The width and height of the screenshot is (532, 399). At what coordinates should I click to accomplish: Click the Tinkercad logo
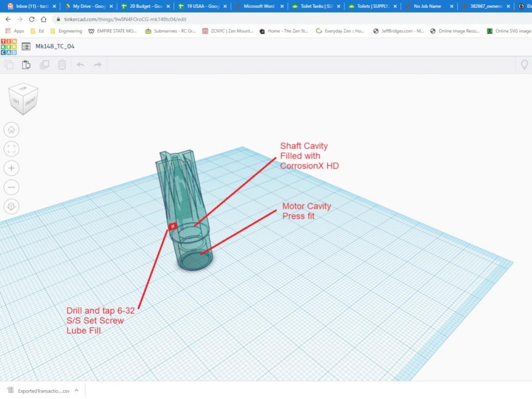click(9, 46)
